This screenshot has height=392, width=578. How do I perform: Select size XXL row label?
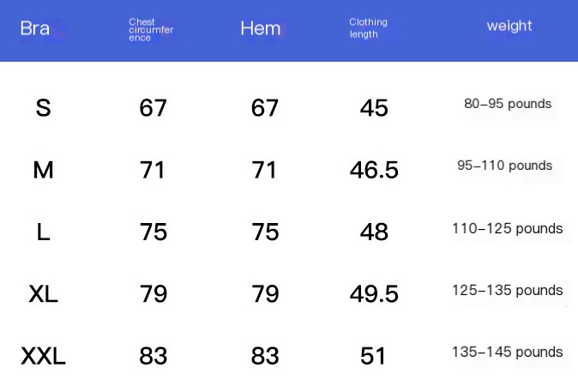pyautogui.click(x=43, y=356)
